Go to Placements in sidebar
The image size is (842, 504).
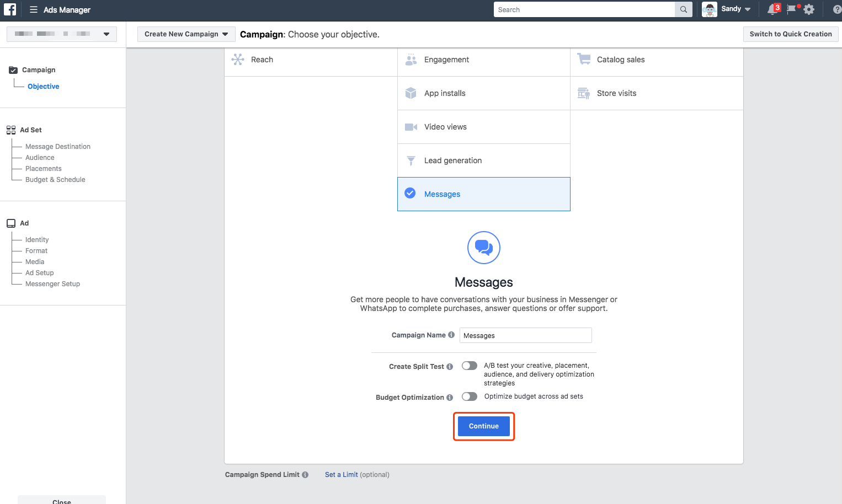point(44,169)
